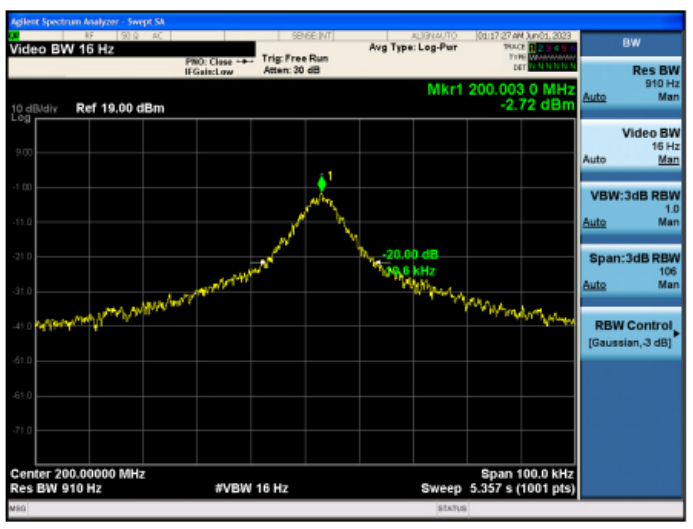This screenshot has height=529, width=693.
Task: Click the Avg Type: Log-Pwr setting
Action: coord(413,47)
